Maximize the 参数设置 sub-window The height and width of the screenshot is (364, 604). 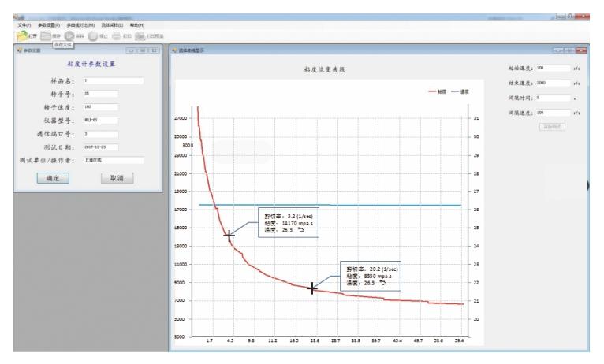click(x=143, y=50)
